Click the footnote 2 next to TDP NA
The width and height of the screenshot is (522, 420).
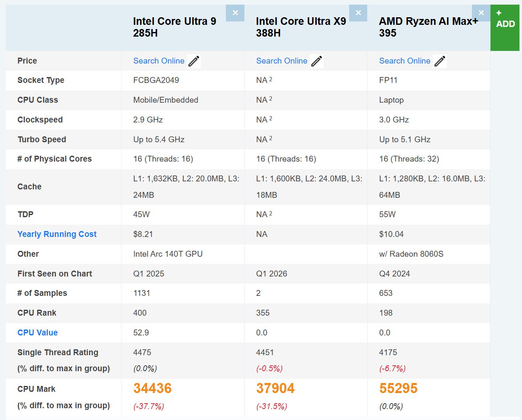pos(271,213)
